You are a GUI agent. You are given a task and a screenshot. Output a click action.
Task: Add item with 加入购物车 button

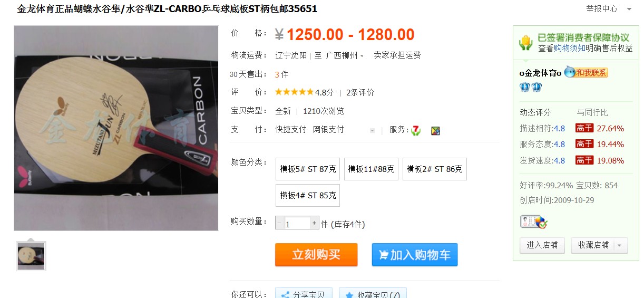tap(415, 255)
